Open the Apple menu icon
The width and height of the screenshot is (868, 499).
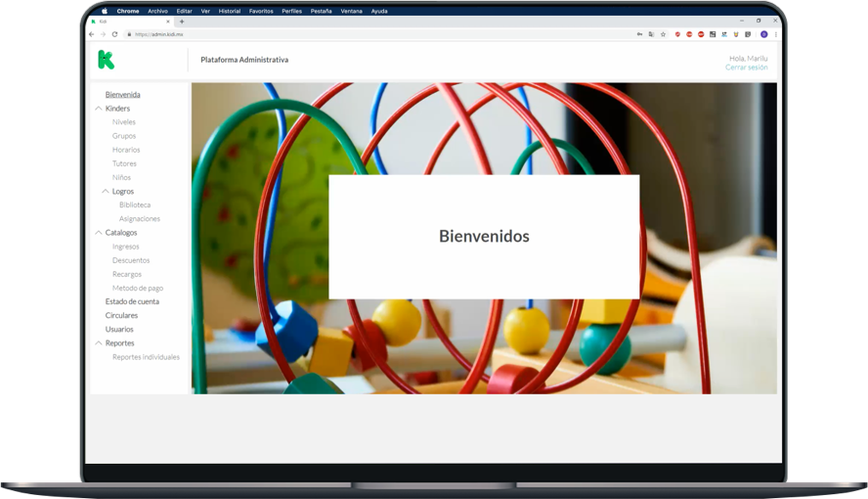click(x=105, y=11)
